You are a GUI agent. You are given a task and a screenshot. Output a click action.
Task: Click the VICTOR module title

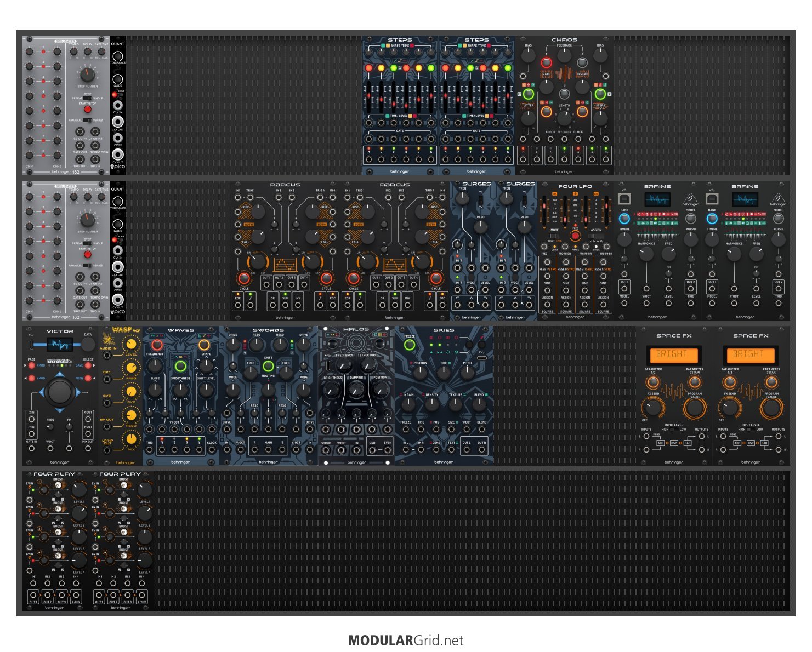click(x=60, y=331)
